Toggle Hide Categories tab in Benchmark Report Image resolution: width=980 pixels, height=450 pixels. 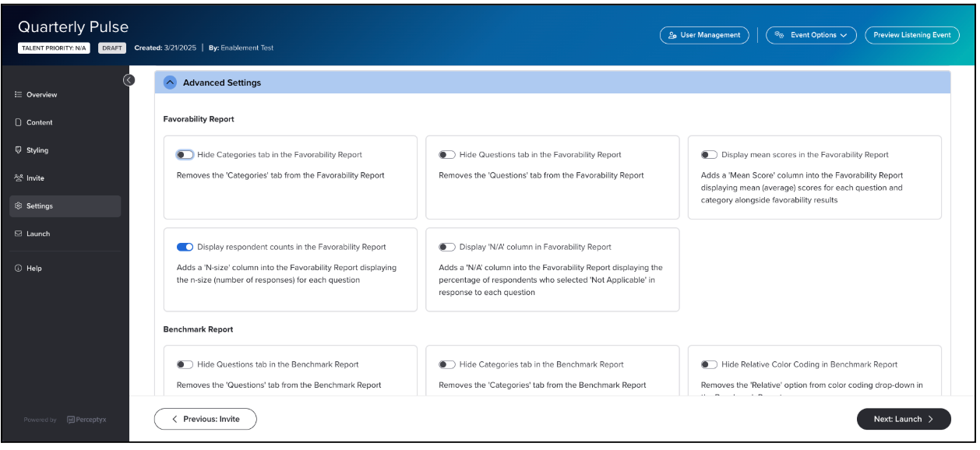(446, 364)
